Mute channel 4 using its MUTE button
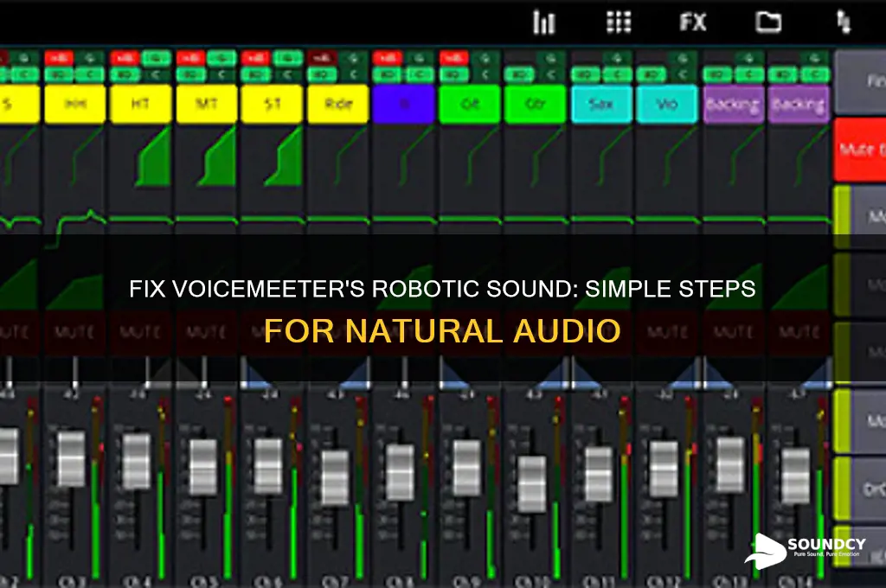This screenshot has width=886, height=588. pyautogui.click(x=141, y=332)
